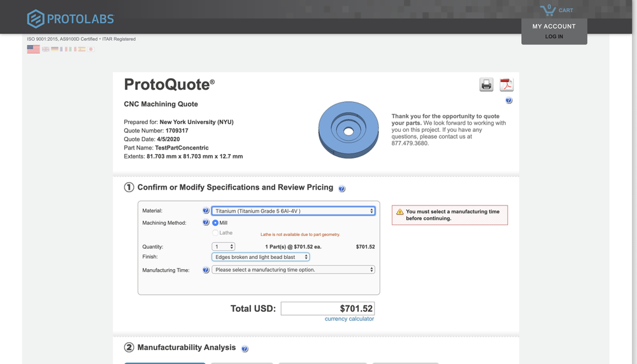The image size is (637, 364).
Task: Choose a manufacturing time option
Action: [x=293, y=269]
